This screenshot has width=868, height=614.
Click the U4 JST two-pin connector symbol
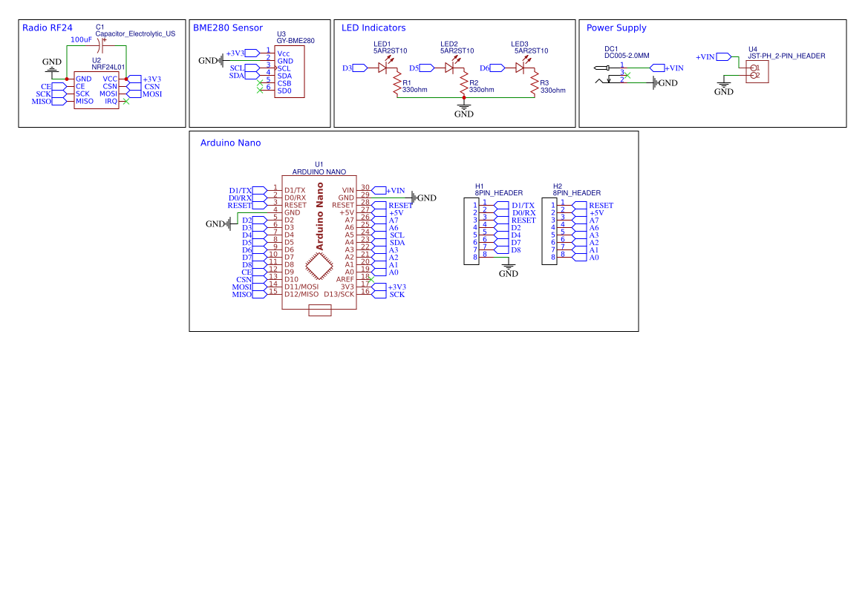tap(757, 72)
